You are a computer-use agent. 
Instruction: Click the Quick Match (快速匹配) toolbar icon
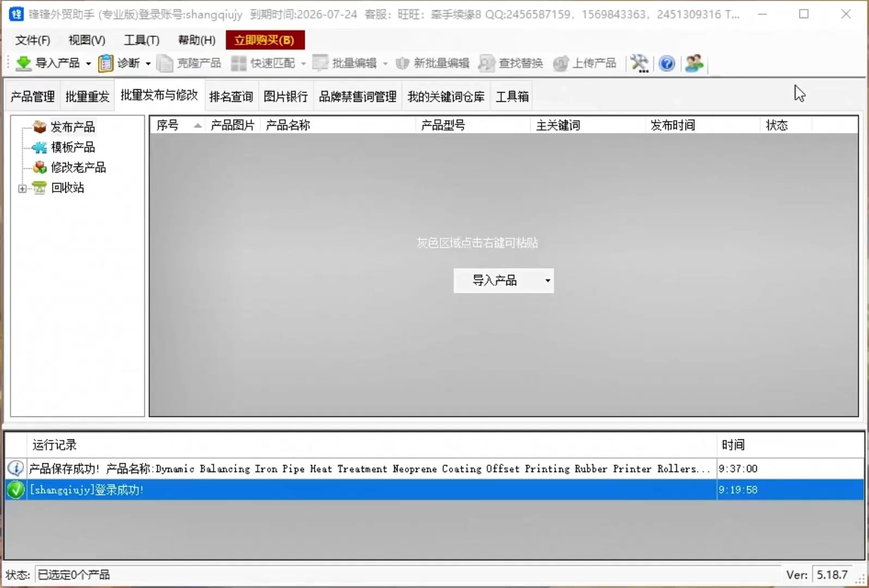[x=238, y=63]
